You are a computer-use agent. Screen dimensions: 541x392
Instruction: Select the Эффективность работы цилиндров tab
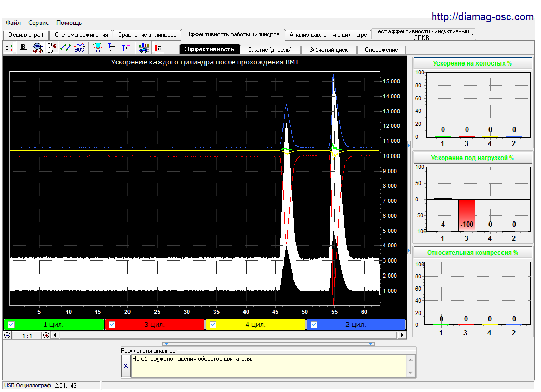point(233,34)
